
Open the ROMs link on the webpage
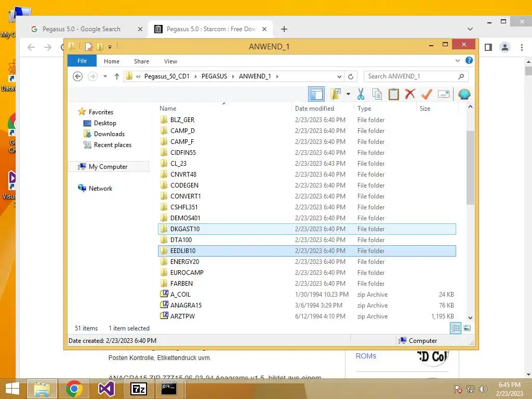[x=366, y=356]
